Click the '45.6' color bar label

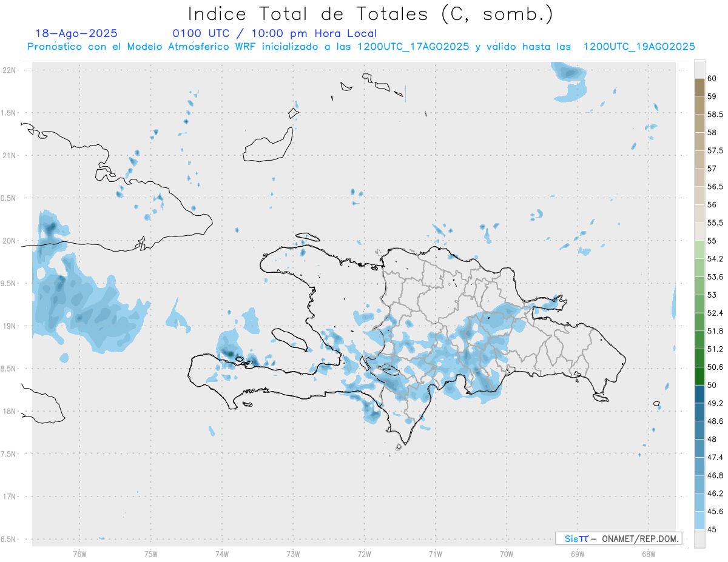715,511
